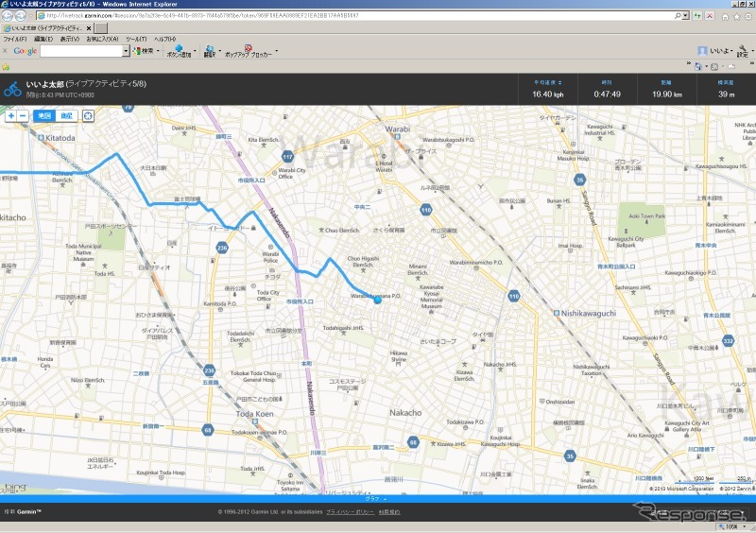Recenter map using the crosshair icon
The width and height of the screenshot is (756, 533).
pos(88,115)
